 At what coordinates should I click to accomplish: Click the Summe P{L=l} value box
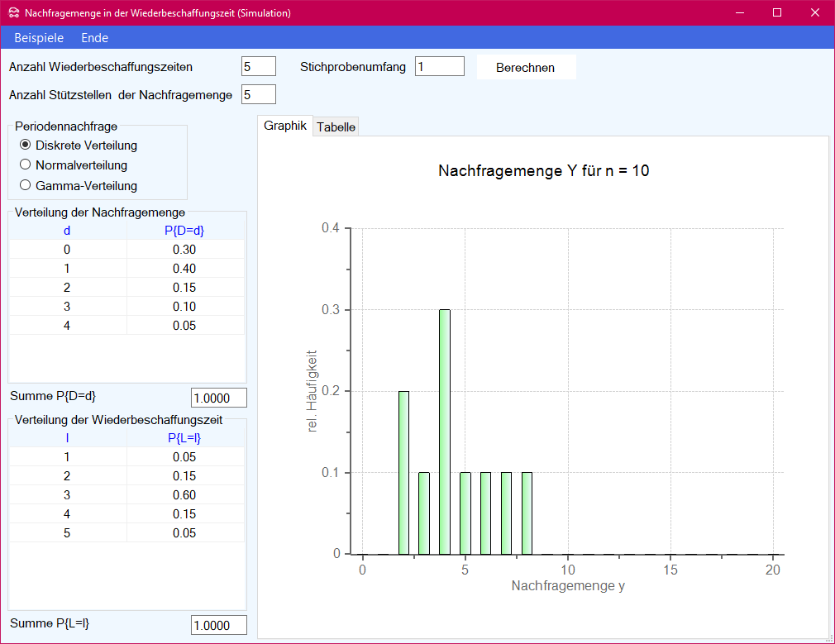218,625
